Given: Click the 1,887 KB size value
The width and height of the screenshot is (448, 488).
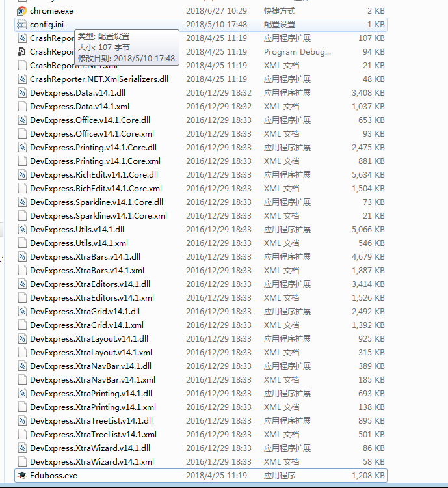Looking at the screenshot, I should [x=368, y=271].
